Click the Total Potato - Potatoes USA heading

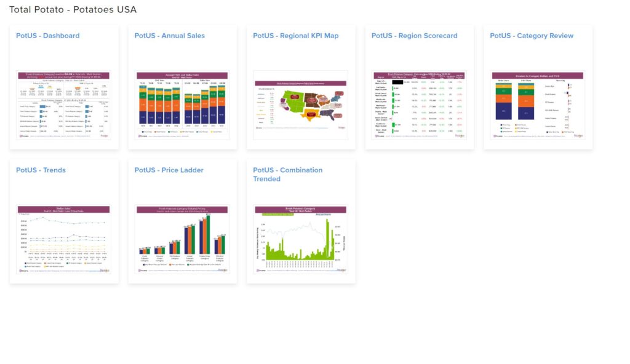73,10
